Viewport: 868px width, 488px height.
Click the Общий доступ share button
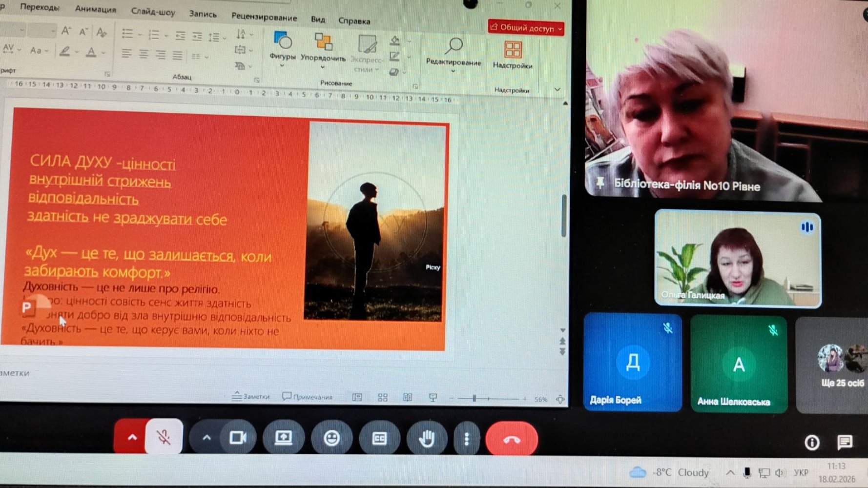526,28
